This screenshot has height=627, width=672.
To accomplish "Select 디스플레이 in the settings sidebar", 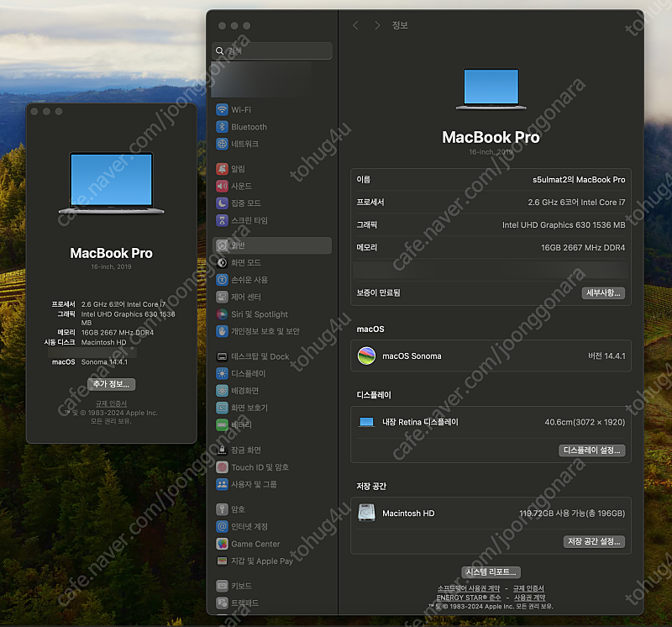I will pos(248,374).
